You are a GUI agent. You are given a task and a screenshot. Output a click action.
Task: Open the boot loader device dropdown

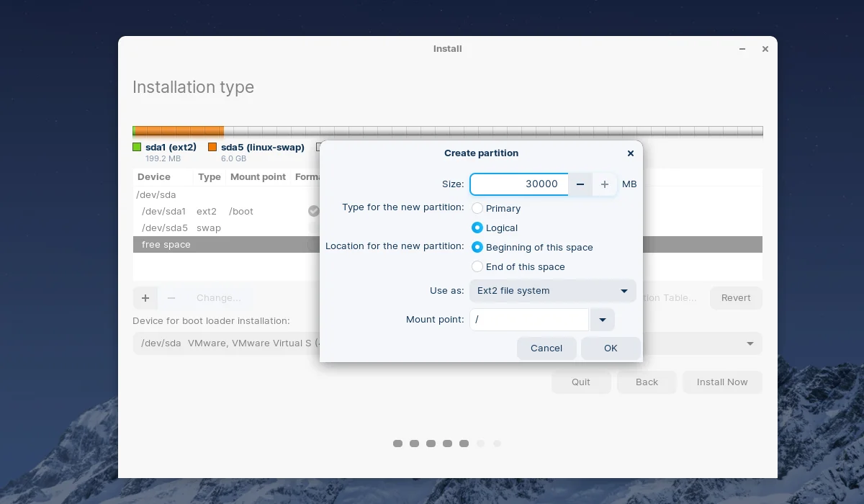coord(750,343)
